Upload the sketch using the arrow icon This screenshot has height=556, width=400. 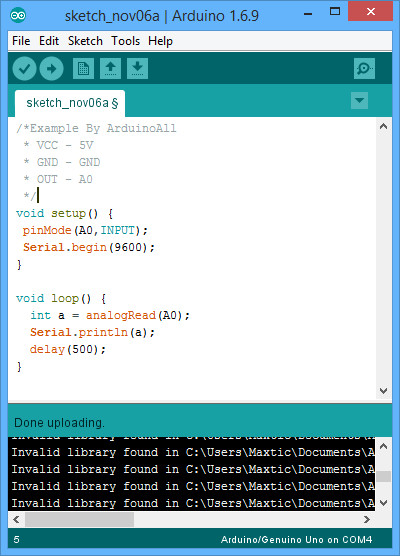point(51,68)
